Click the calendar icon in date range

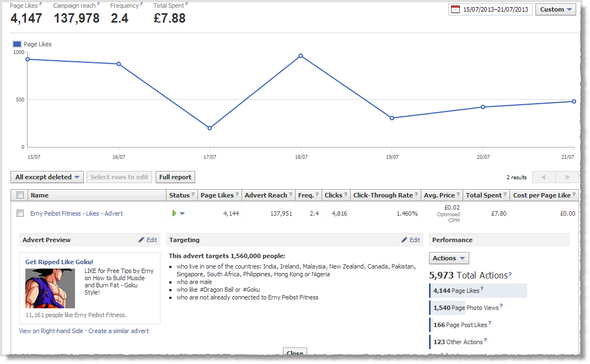(455, 10)
